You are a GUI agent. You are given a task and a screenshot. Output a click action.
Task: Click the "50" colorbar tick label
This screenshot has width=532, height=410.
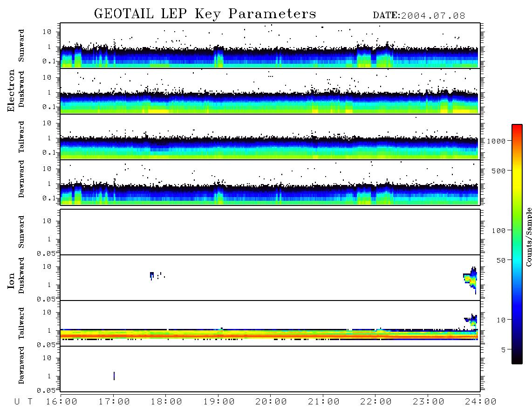501,260
